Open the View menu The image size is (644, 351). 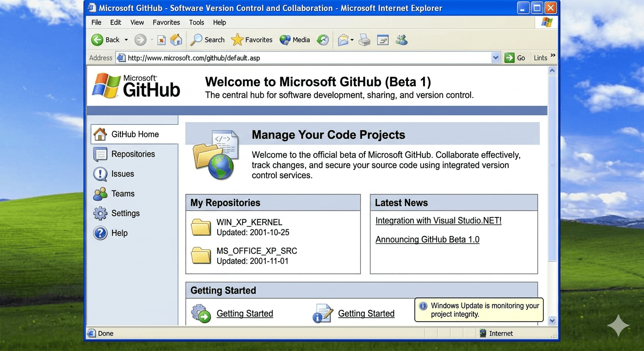tap(137, 22)
